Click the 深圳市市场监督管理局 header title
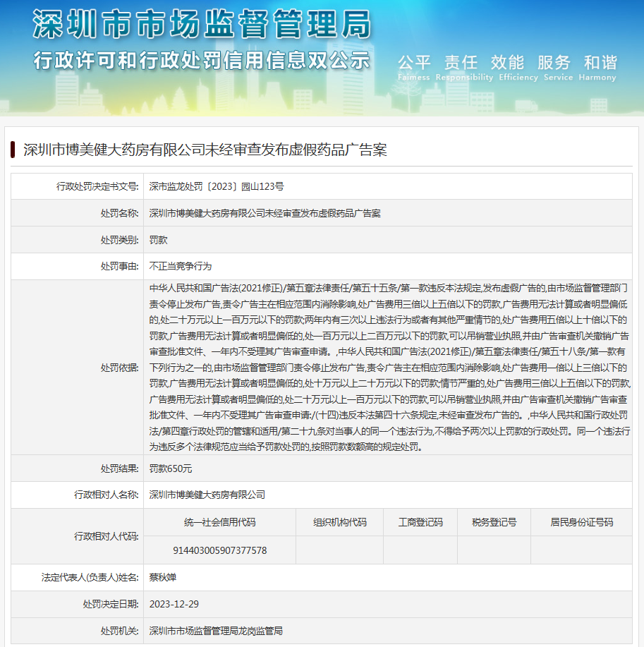644x647 pixels. (201, 25)
